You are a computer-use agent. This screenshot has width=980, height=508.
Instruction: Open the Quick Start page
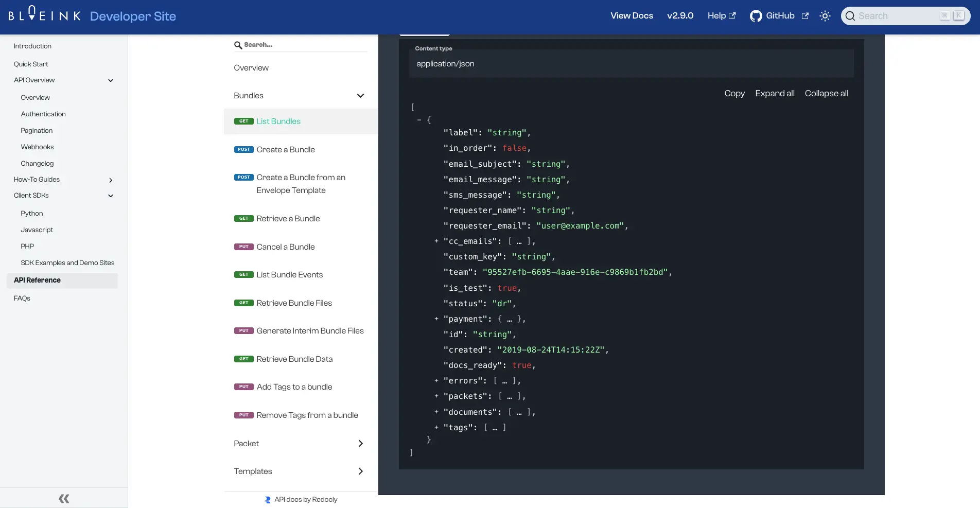31,64
